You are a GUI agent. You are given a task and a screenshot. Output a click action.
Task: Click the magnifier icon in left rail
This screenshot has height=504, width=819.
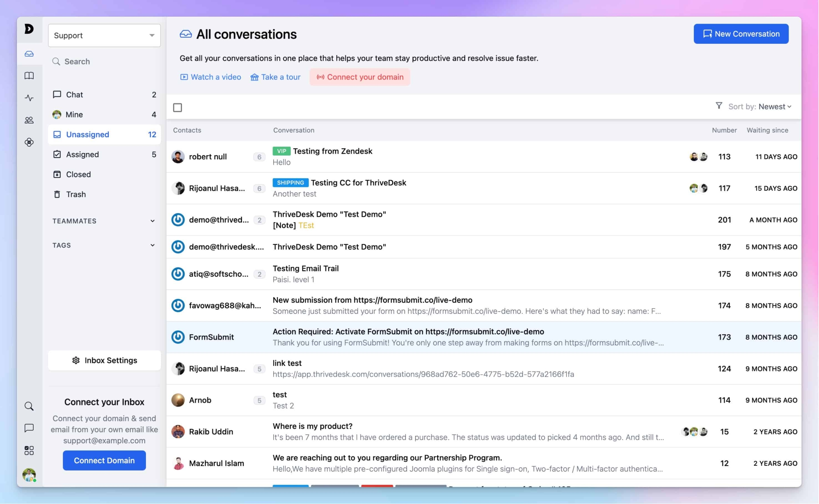29,406
